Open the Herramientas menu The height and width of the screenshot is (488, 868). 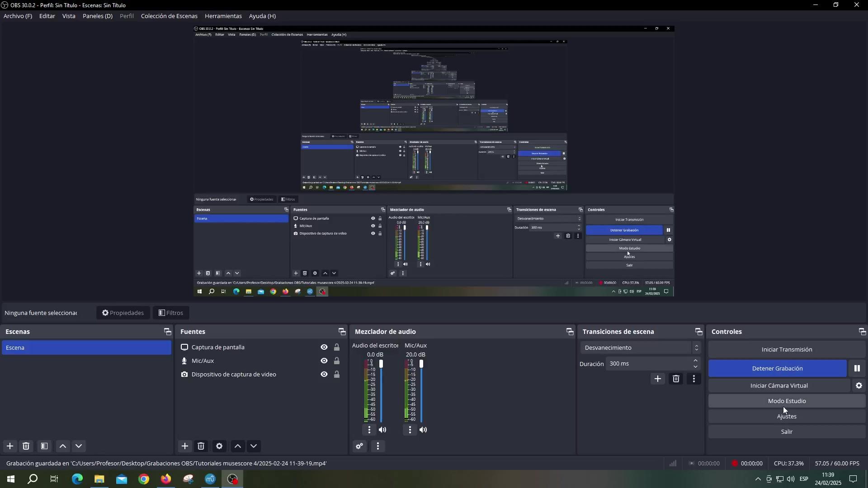[223, 16]
